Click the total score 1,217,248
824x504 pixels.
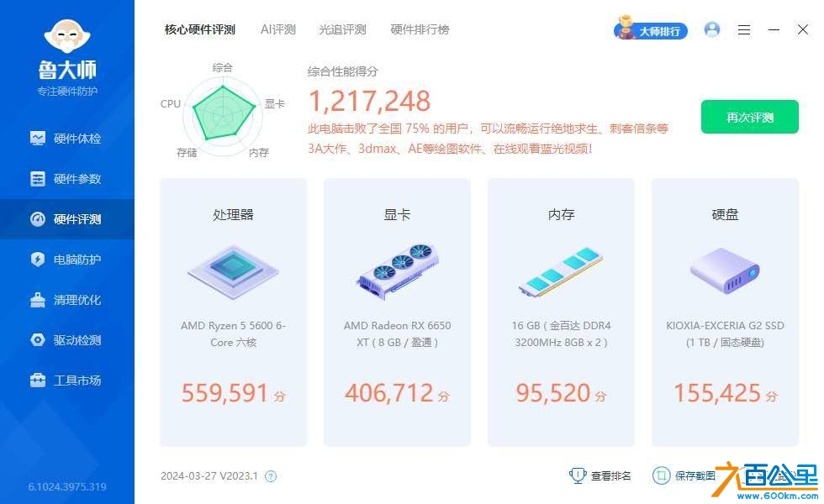369,101
